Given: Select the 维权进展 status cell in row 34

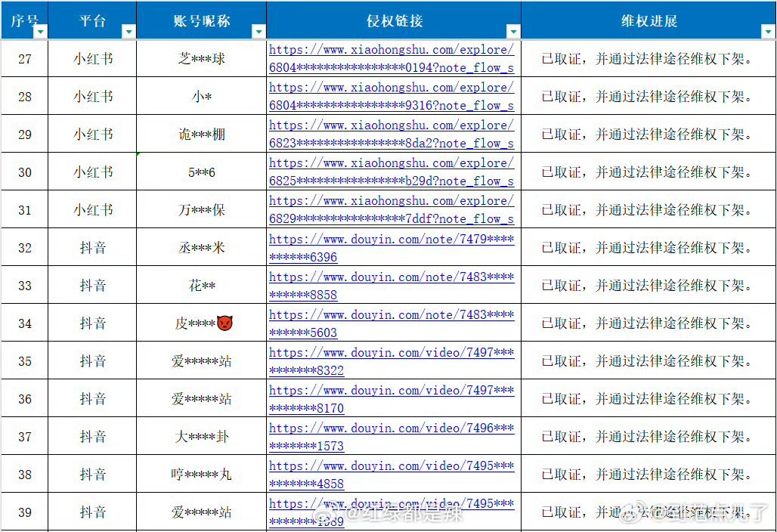Looking at the screenshot, I should [649, 323].
